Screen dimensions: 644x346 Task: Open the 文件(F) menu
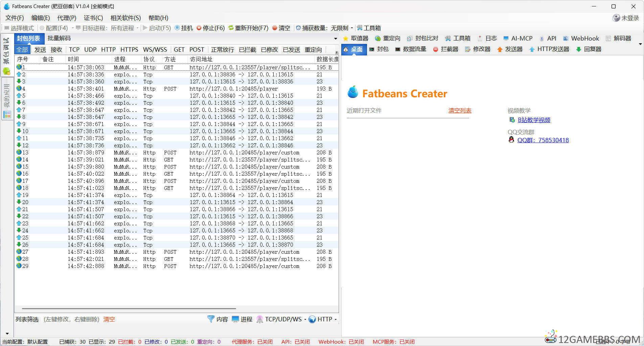[15, 18]
